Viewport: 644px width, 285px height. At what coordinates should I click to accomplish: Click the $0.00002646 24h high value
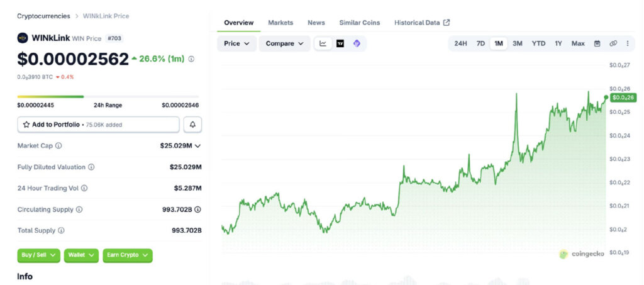[180, 105]
